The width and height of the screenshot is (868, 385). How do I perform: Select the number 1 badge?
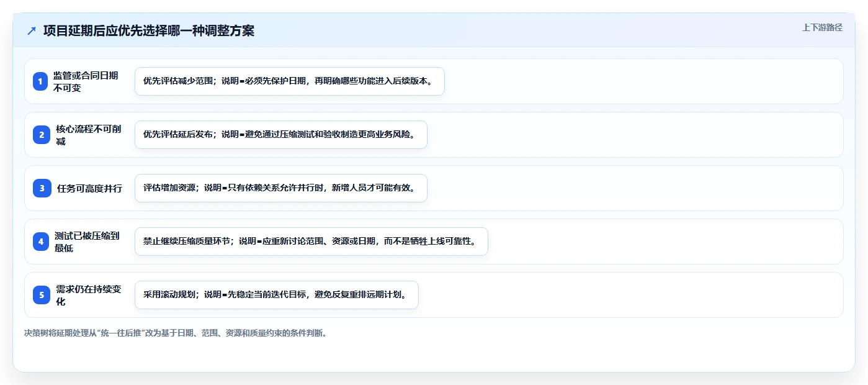(40, 81)
